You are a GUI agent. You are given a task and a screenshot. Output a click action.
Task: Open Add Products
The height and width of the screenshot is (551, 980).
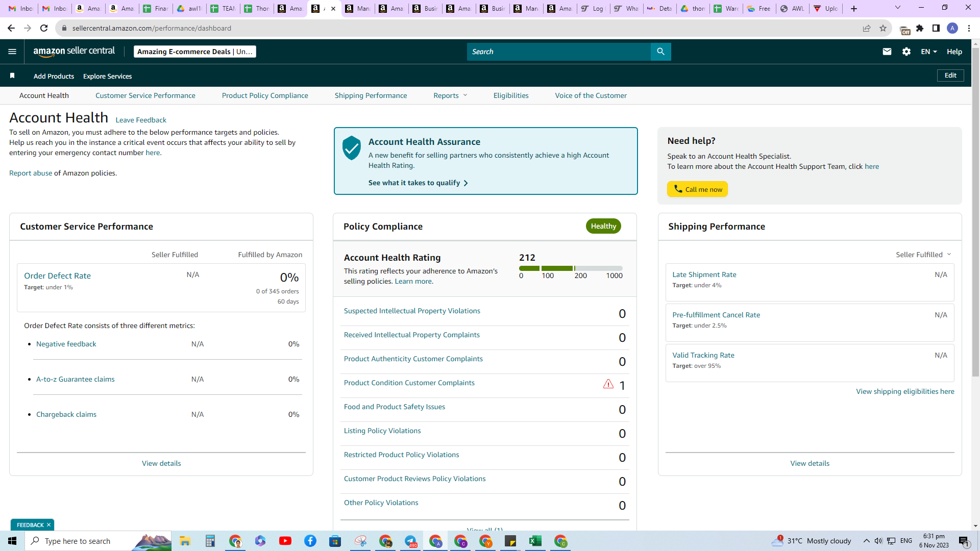coord(54,76)
